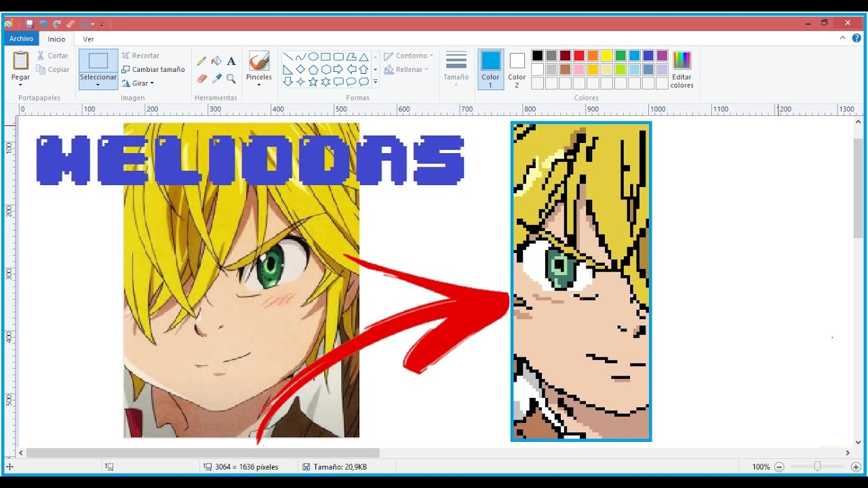This screenshot has height=488, width=868.
Task: Choose the Hexagon shape
Action: pyautogui.click(x=325, y=69)
